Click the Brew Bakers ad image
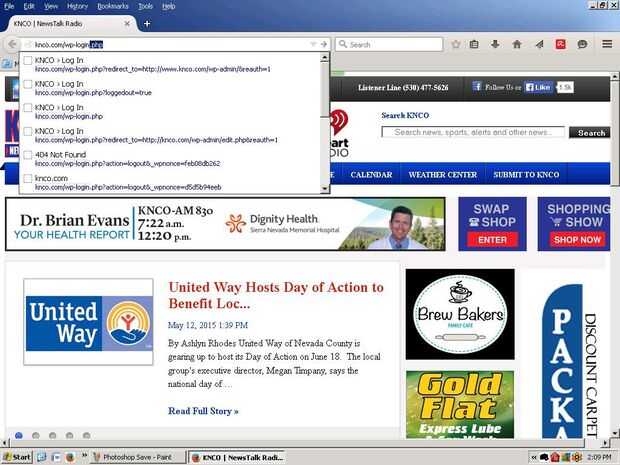Screen dimensions: 620x465 (x=460, y=314)
